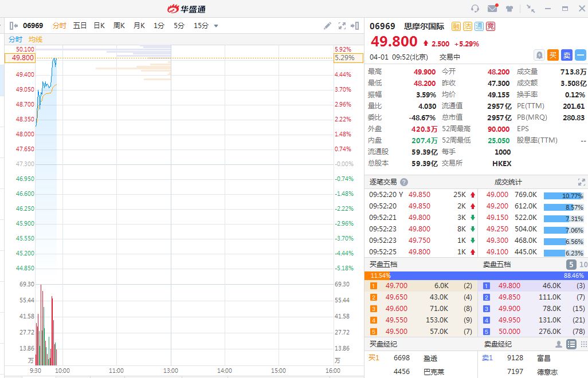Expand the chart to fullscreen
This screenshot has width=588, height=378.
pyautogui.click(x=342, y=26)
